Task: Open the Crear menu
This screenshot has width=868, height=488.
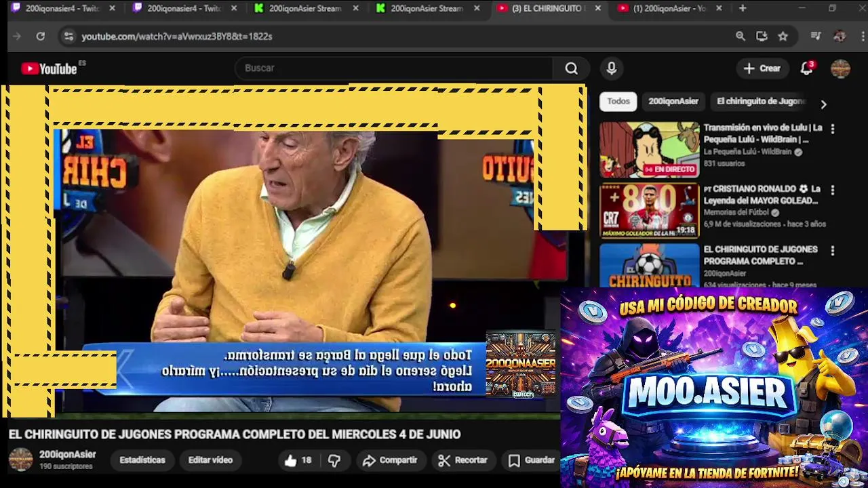Action: click(x=762, y=68)
